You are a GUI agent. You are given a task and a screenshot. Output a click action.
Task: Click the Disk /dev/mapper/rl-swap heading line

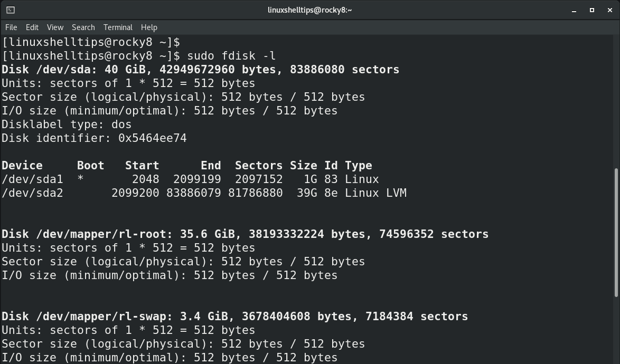tap(235, 316)
